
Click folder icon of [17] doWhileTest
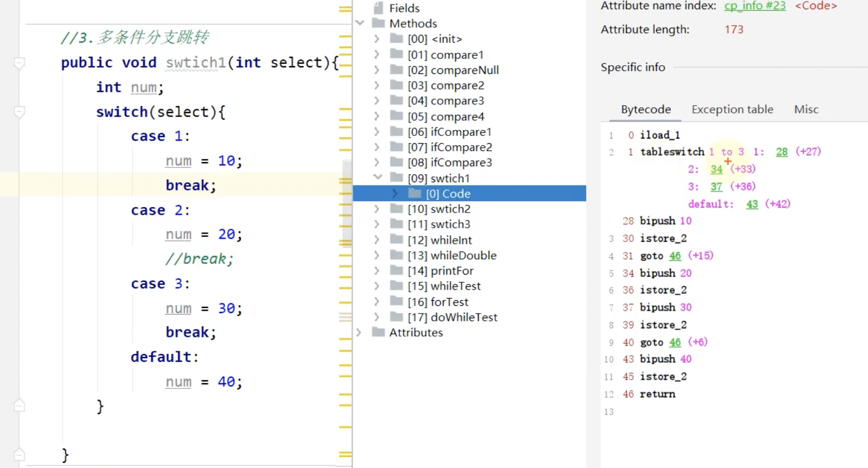point(397,317)
